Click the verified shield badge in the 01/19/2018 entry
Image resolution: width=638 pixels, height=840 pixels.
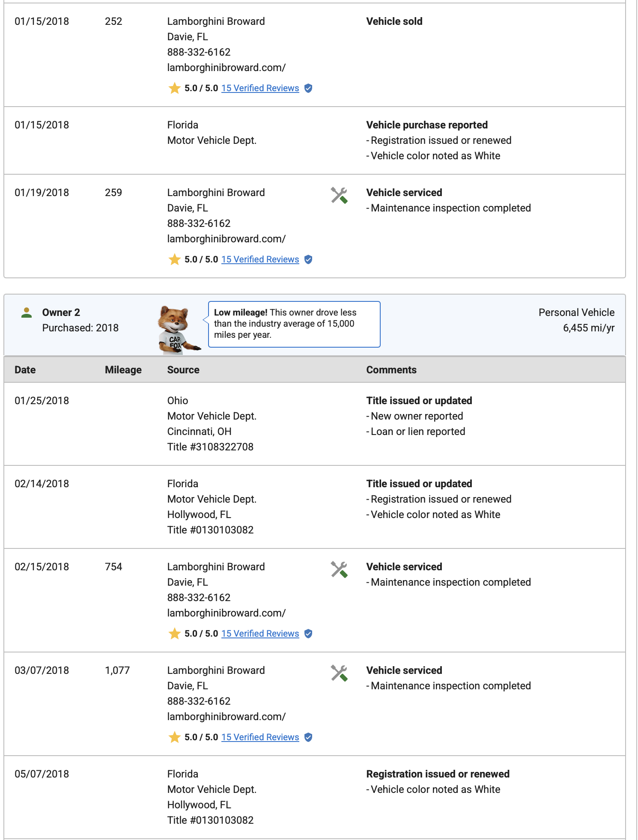click(x=308, y=259)
